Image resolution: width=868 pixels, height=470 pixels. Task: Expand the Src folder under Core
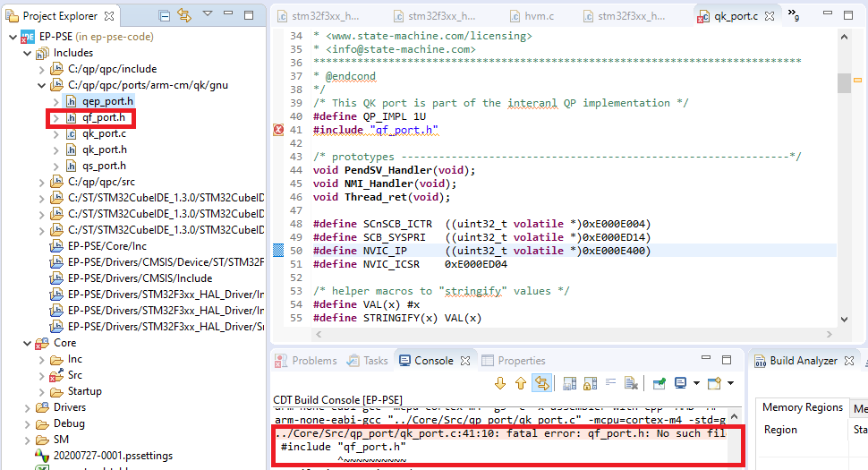[x=41, y=376]
